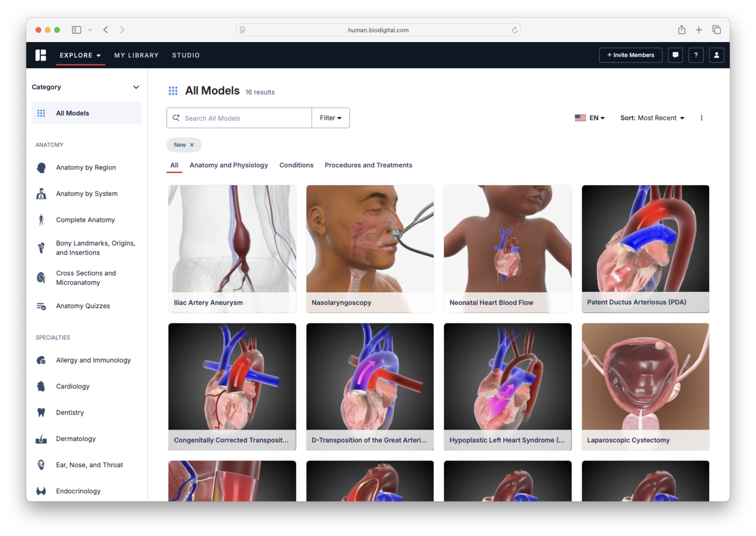The image size is (756, 536).
Task: Go back with Safari back arrow
Action: [106, 30]
